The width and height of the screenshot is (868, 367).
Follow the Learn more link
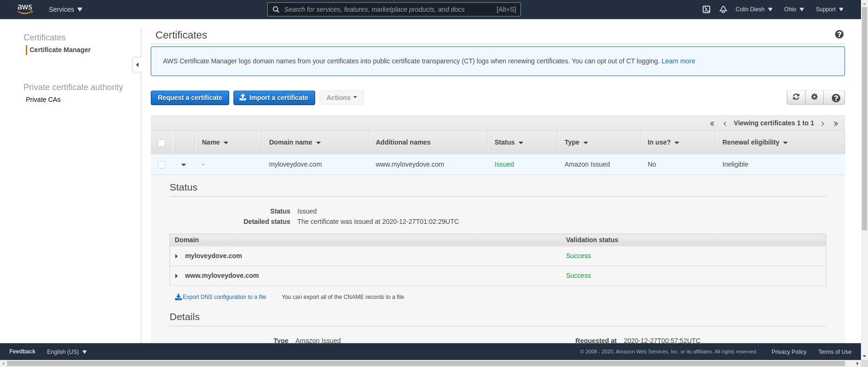pyautogui.click(x=678, y=61)
